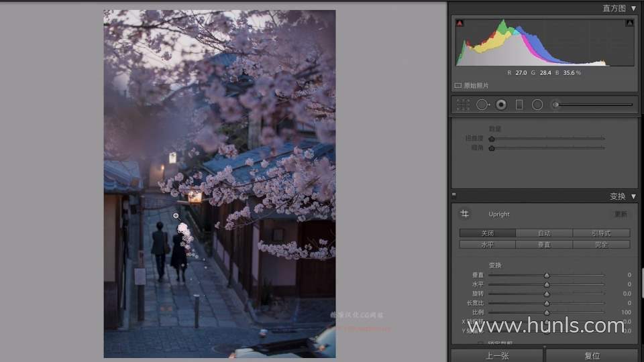Click the 扭曲度 slider handle

point(492,139)
